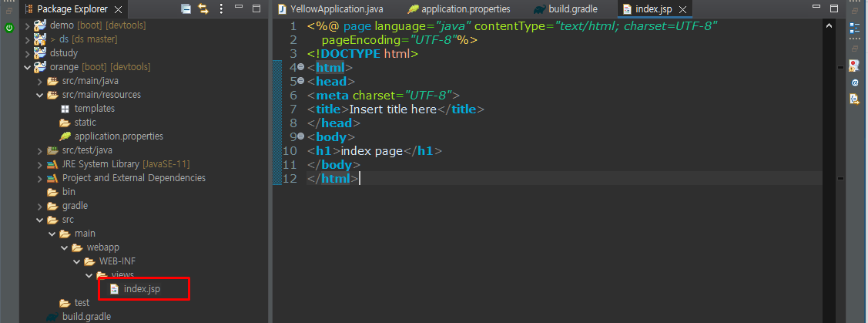The height and width of the screenshot is (323, 868).
Task: Place cursor after closing </html> tag
Action: coord(360,178)
